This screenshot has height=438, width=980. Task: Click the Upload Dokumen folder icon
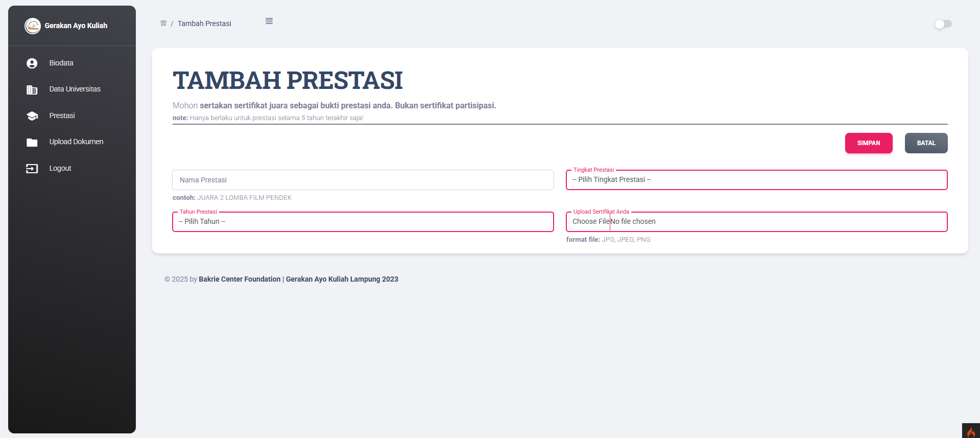(x=32, y=142)
